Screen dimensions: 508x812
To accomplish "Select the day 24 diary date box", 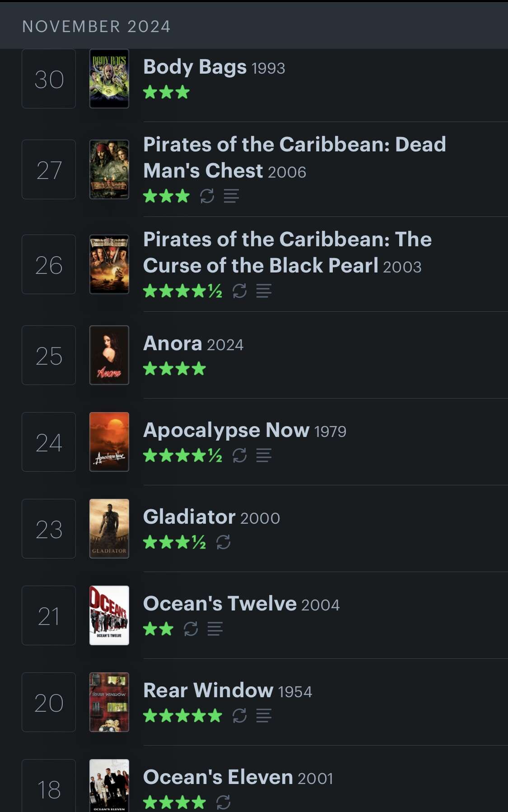I will pos(49,442).
